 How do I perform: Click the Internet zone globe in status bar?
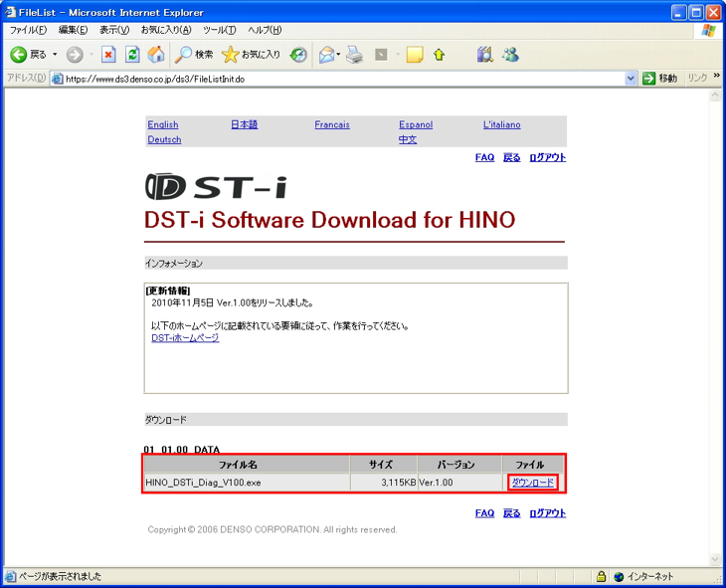point(619,576)
